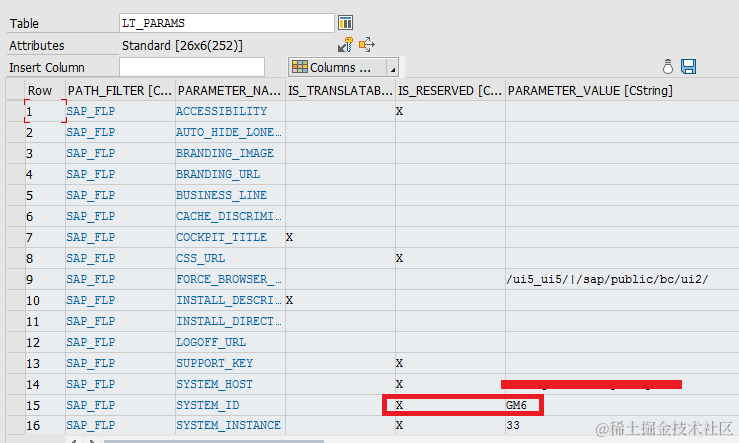
Task: Click the table display icon beside LT_PARAMS
Action: point(345,23)
